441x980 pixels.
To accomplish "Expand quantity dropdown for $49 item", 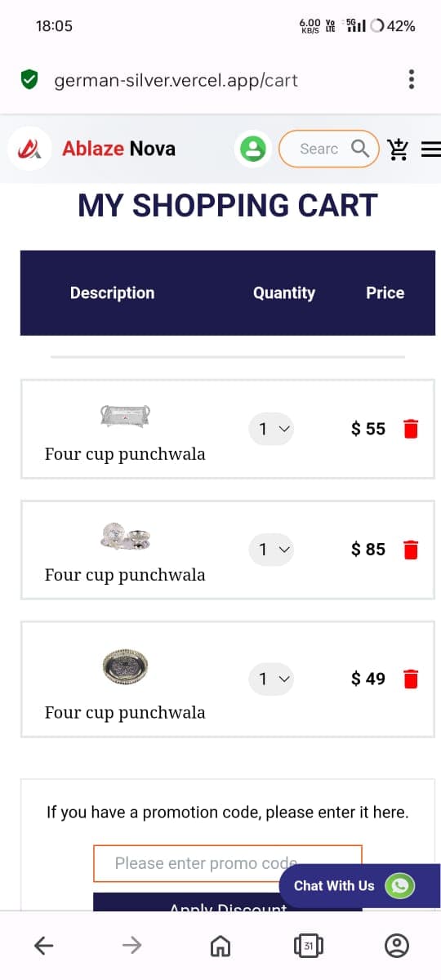I will 271,679.
